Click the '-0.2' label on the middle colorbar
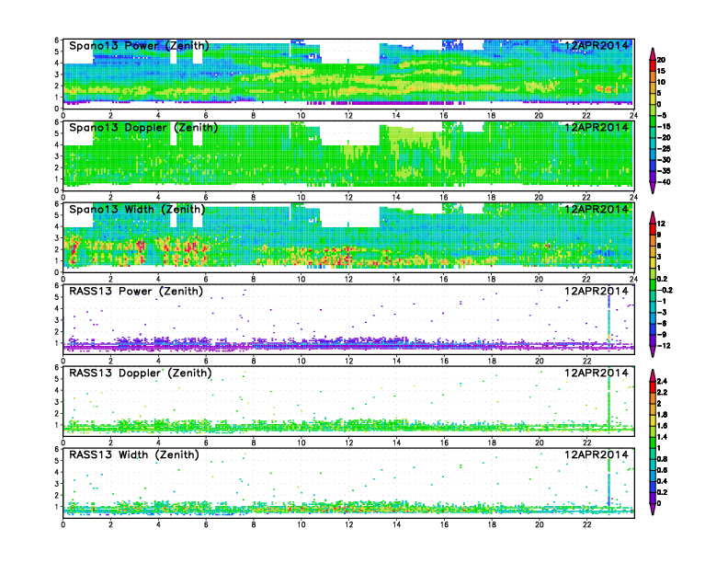 [665, 291]
